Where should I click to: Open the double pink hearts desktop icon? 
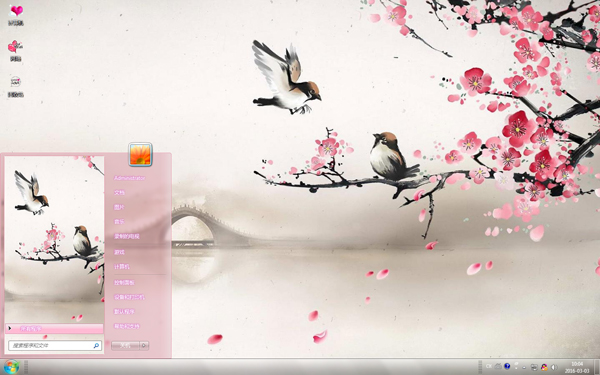[x=15, y=47]
